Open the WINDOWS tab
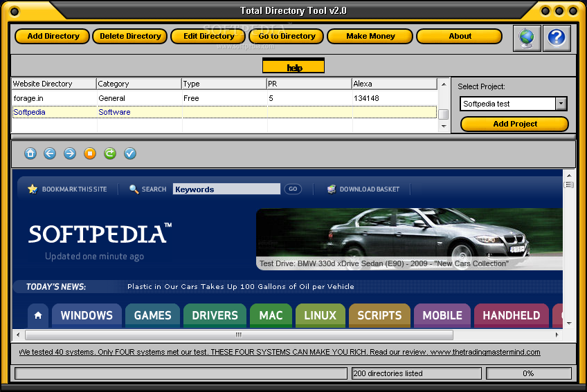 (87, 316)
